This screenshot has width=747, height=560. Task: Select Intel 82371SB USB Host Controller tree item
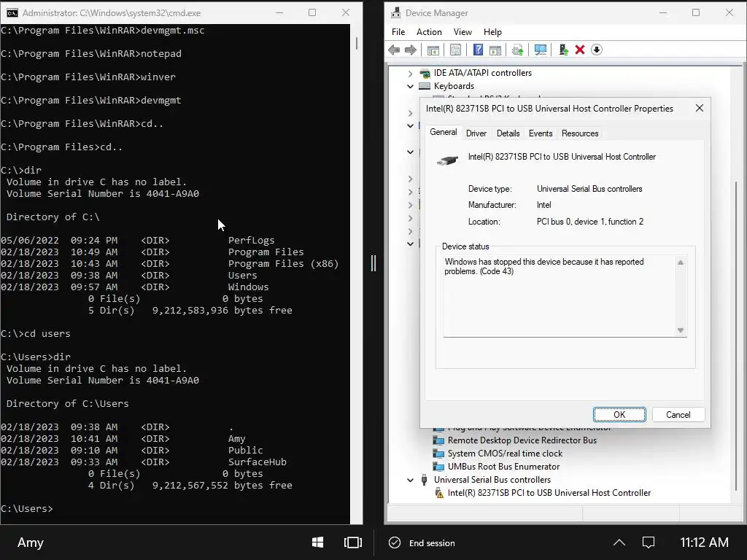click(549, 493)
